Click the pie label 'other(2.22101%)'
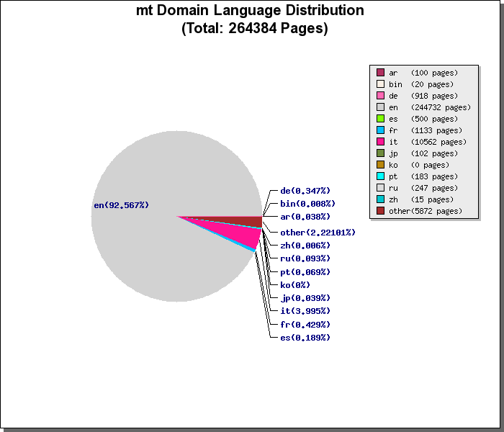504x432 pixels. click(318, 233)
